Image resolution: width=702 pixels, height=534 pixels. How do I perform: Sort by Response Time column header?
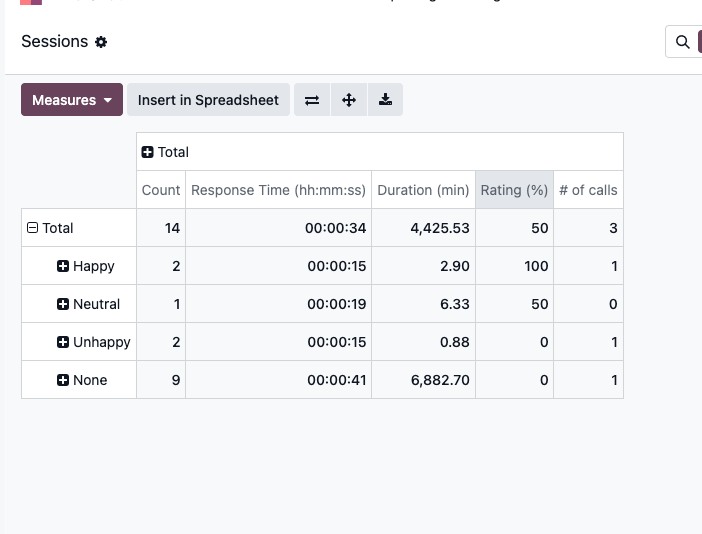click(x=278, y=190)
